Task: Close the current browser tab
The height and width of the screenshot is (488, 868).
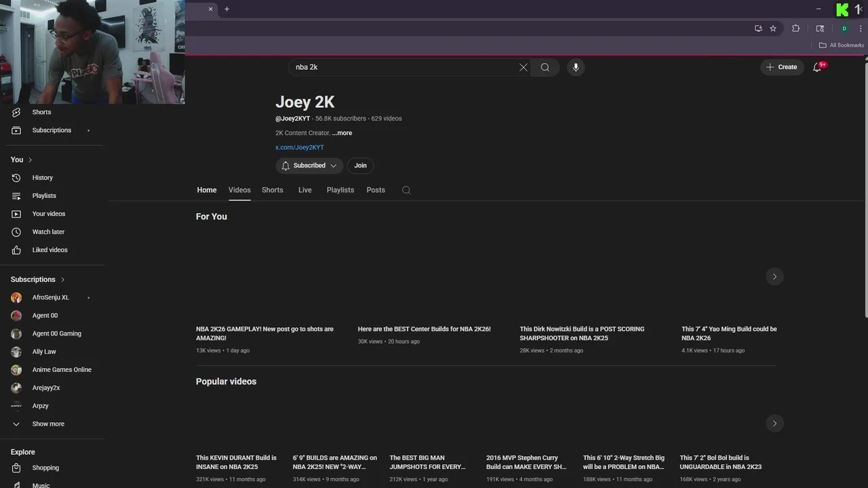Action: [210, 9]
